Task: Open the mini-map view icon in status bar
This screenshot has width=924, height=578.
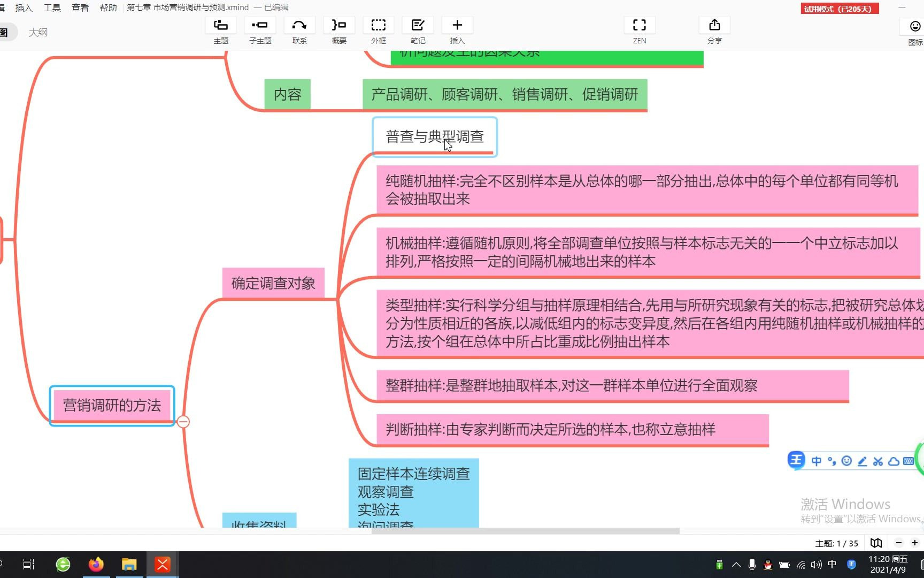Action: 876,543
